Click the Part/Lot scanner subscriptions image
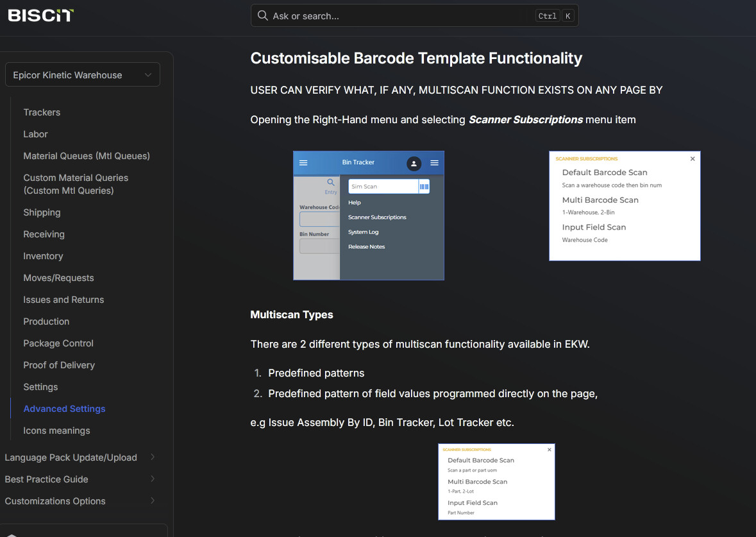This screenshot has width=756, height=537. (x=496, y=482)
